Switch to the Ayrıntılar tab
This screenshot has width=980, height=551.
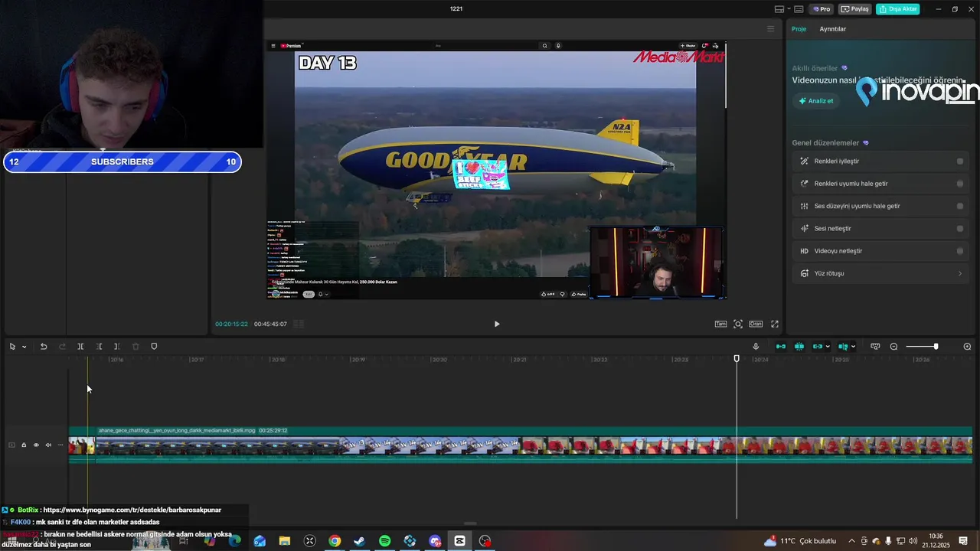coord(832,29)
